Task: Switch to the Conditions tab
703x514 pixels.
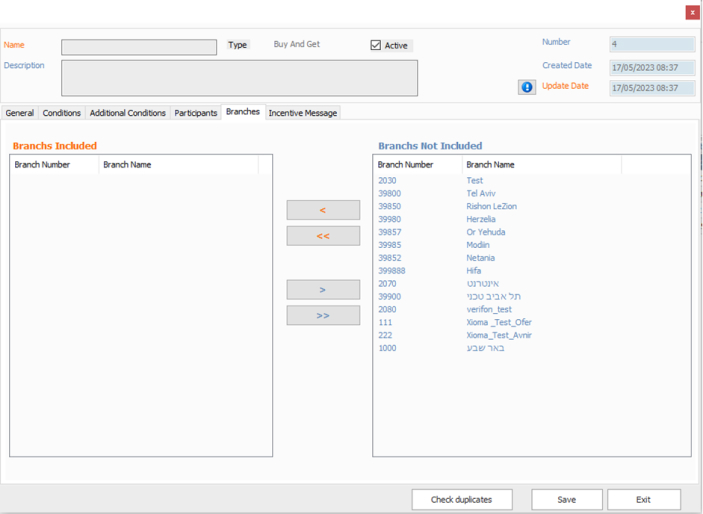Action: point(62,113)
